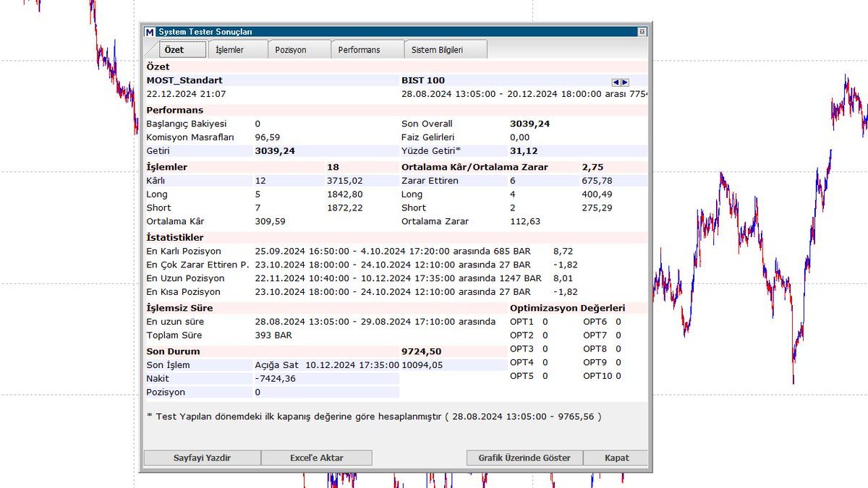Select the Zarar Ettiren label
The height and width of the screenshot is (488, 868).
click(x=430, y=181)
